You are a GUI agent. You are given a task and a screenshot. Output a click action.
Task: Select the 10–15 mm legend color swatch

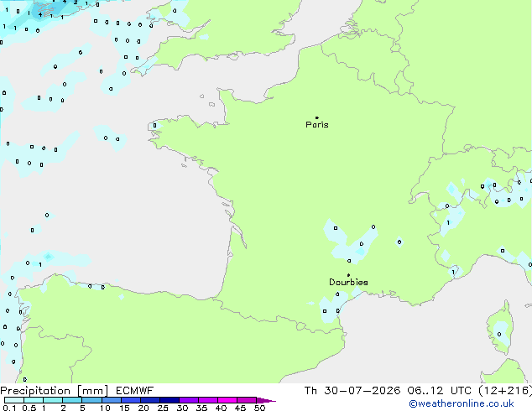112,400
